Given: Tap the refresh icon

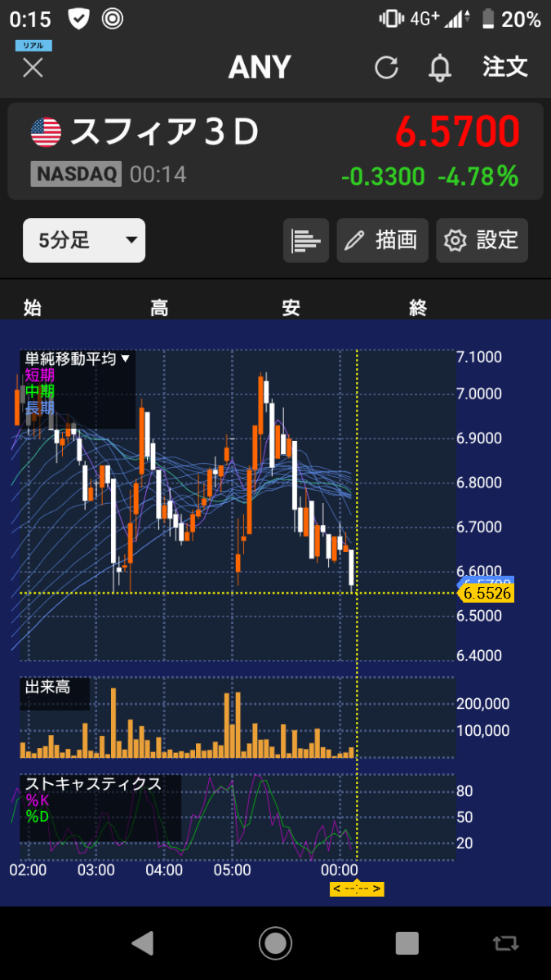Looking at the screenshot, I should click(386, 68).
